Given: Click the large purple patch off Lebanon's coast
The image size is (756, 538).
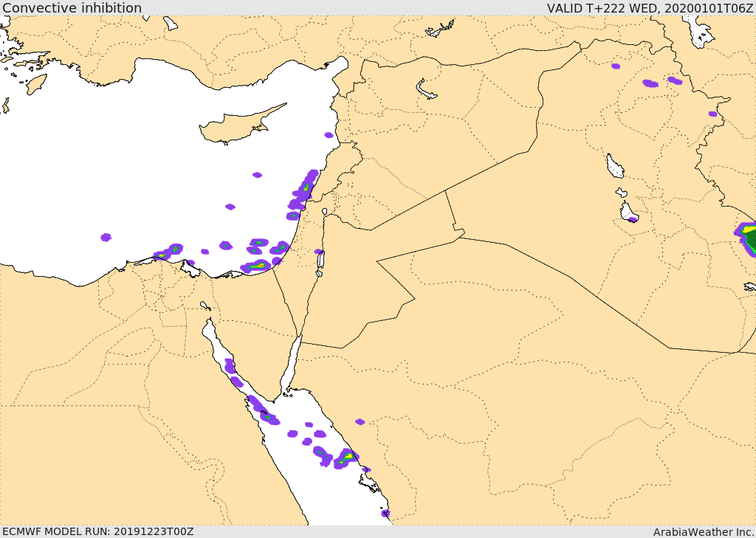Looking at the screenshot, I should 305,187.
